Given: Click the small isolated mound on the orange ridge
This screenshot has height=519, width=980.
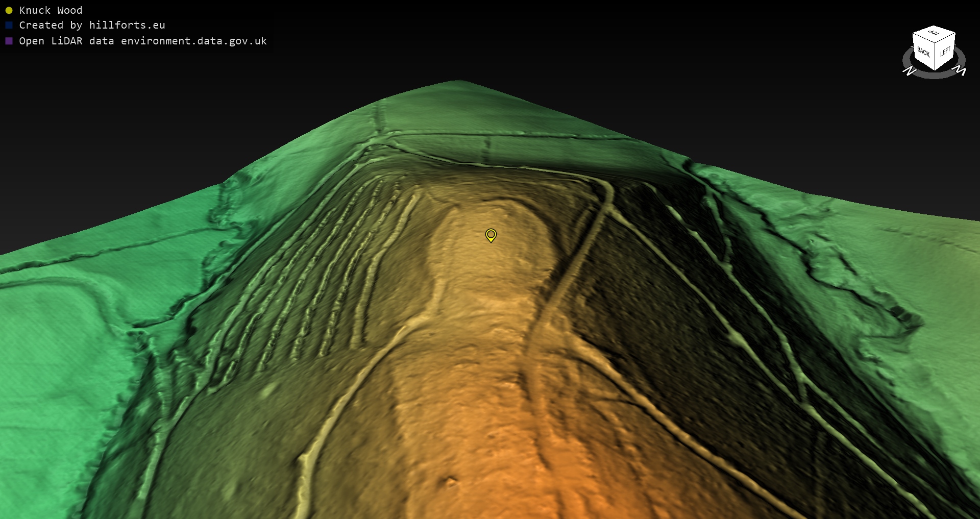Looking at the screenshot, I should coord(451,481).
